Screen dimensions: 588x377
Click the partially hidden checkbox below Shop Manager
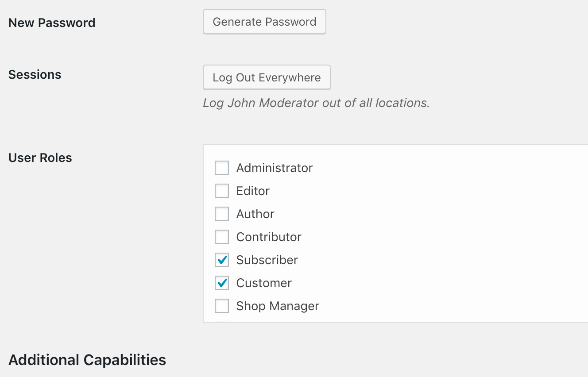pos(222,322)
